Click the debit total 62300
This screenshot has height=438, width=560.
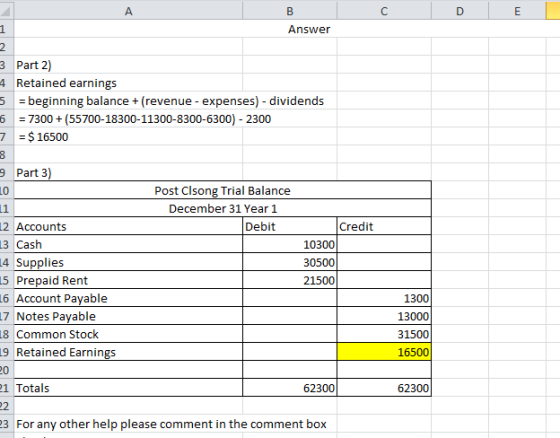(x=290, y=388)
